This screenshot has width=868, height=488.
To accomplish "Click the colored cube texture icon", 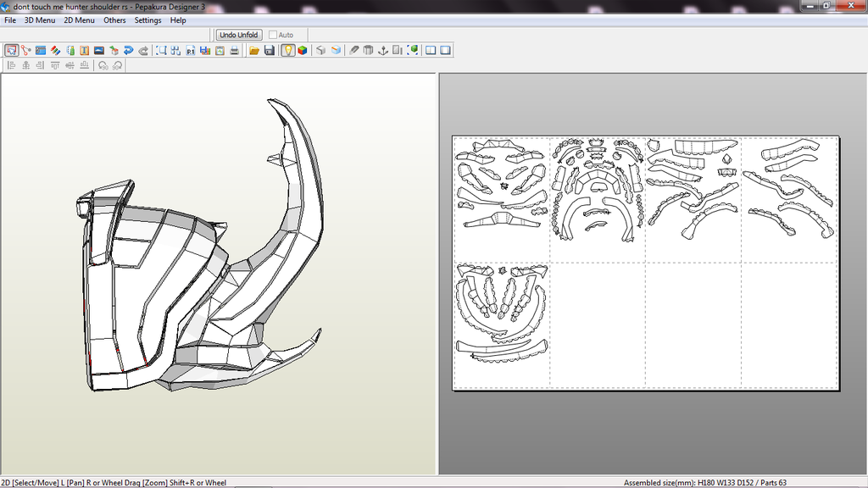I will coord(303,50).
